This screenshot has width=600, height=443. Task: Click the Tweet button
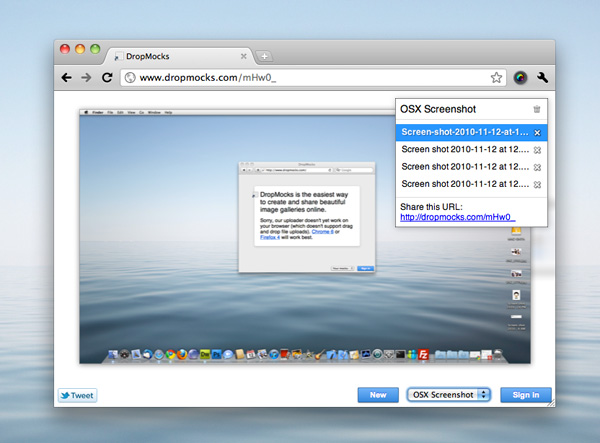(77, 395)
